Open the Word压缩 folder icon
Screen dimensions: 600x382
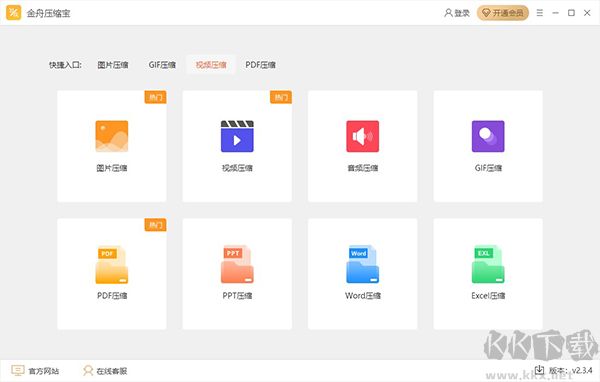(x=363, y=264)
